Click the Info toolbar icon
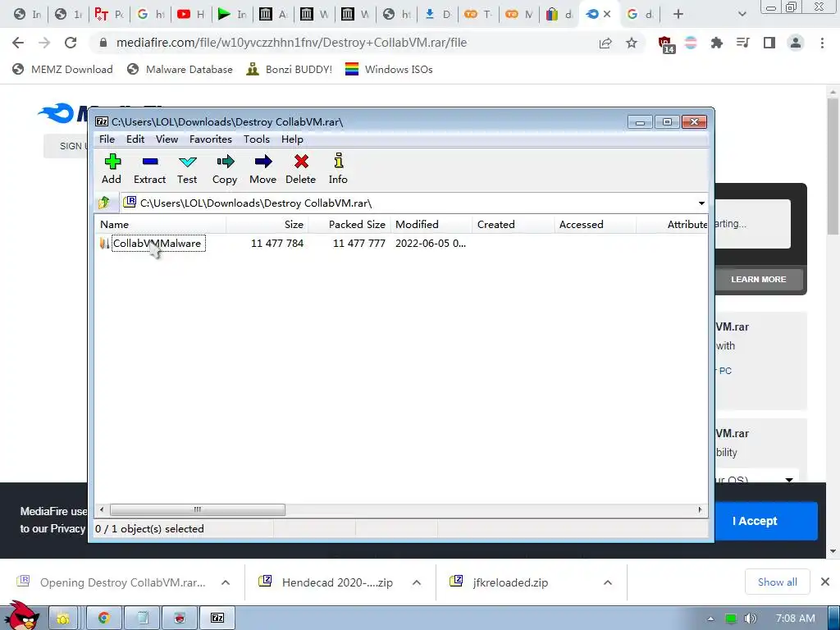This screenshot has width=840, height=630. 338,169
